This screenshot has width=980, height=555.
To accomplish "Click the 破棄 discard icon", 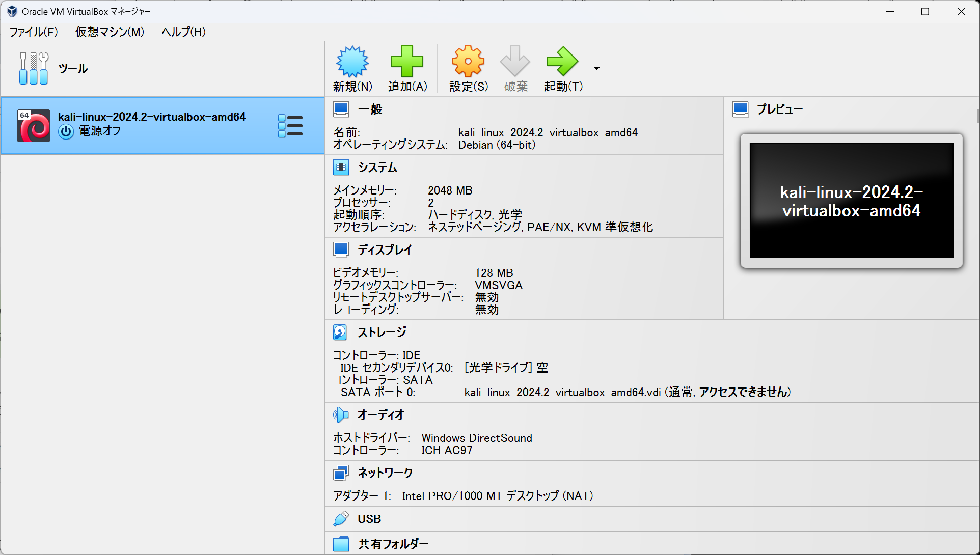I will [x=514, y=61].
